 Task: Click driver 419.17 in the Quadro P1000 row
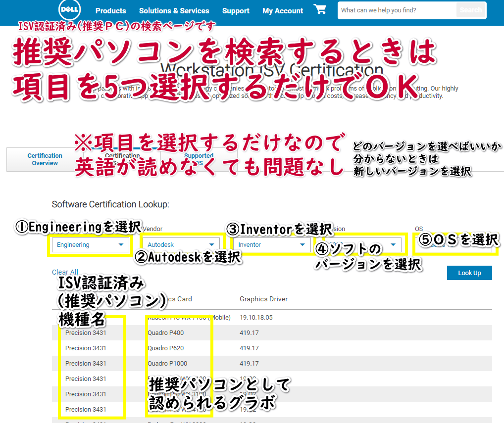point(249,363)
